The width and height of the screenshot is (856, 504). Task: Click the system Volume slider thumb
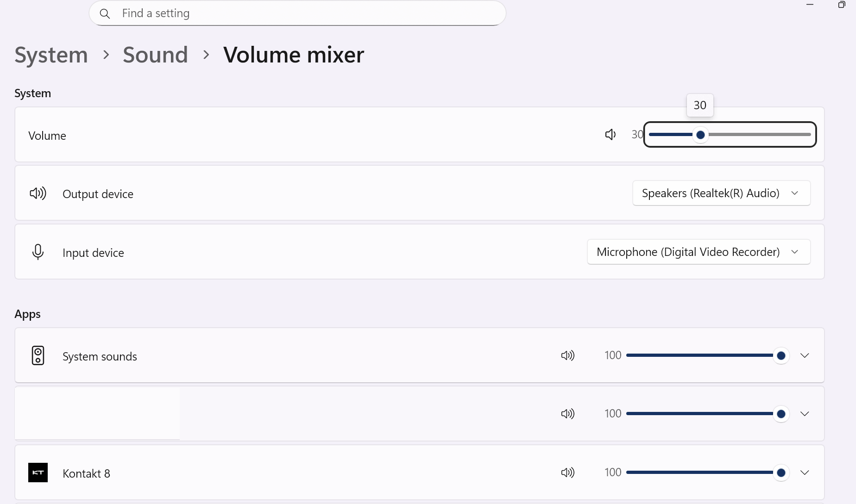point(700,135)
